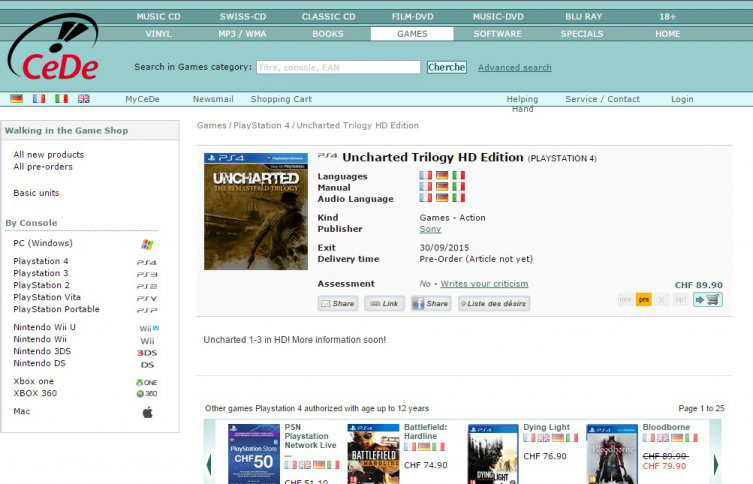This screenshot has width=753, height=484.
Task: Open the SWISS-CD category
Action: 243,16
